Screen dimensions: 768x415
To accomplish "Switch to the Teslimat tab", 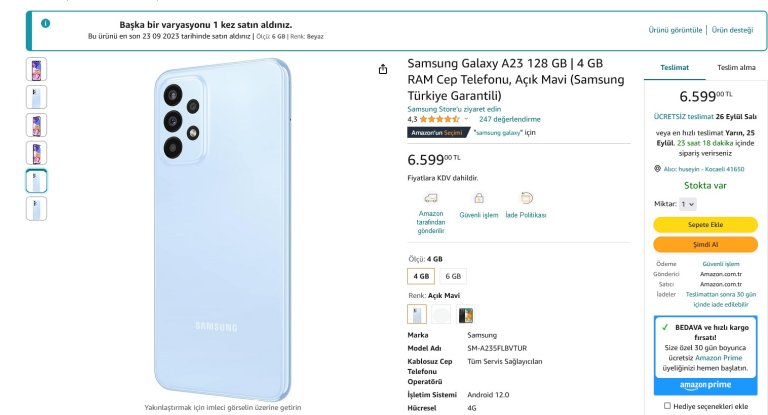I will pos(674,68).
